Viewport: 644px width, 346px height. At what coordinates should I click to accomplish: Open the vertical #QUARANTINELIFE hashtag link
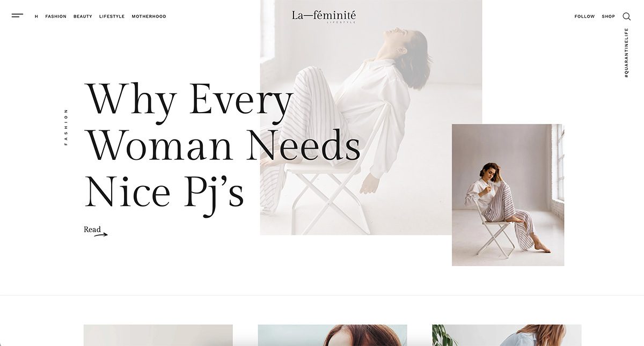tap(626, 53)
